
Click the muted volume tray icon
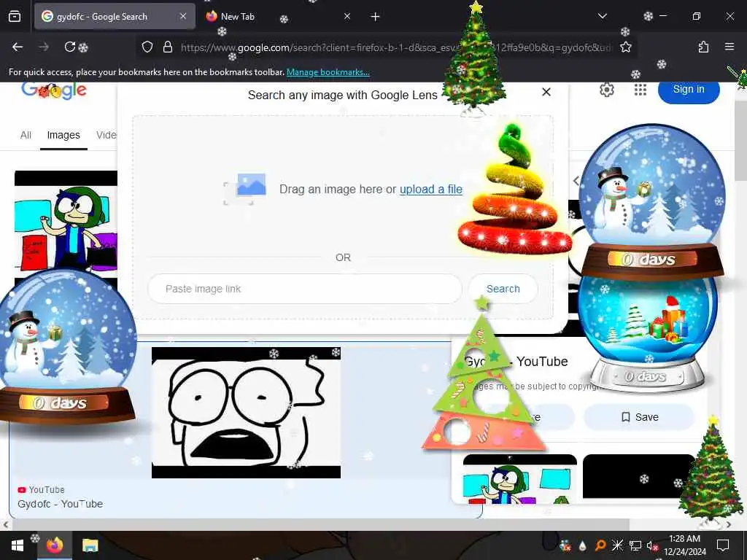(651, 545)
